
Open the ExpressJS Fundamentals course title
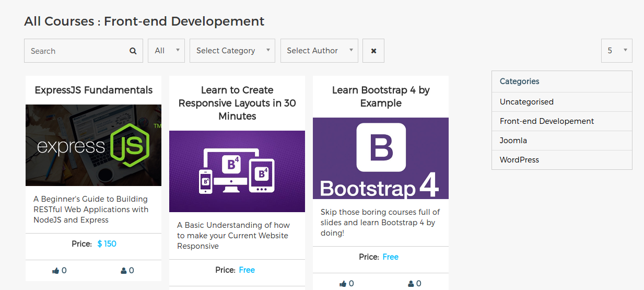click(93, 90)
